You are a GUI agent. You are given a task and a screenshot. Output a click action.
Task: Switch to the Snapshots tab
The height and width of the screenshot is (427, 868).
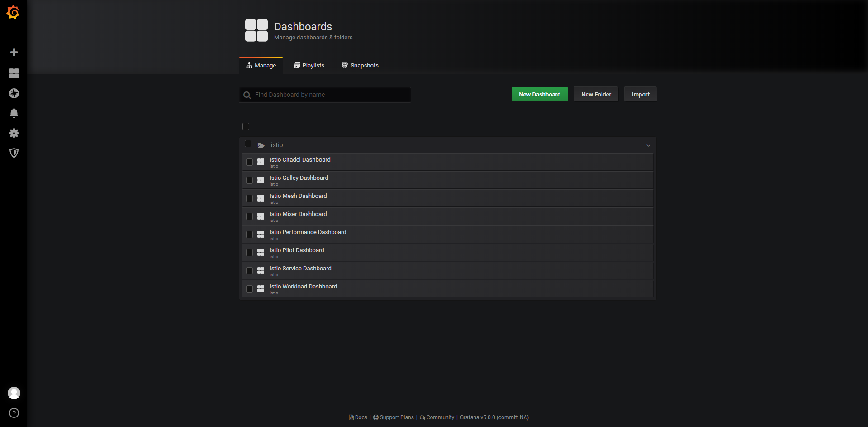coord(360,66)
